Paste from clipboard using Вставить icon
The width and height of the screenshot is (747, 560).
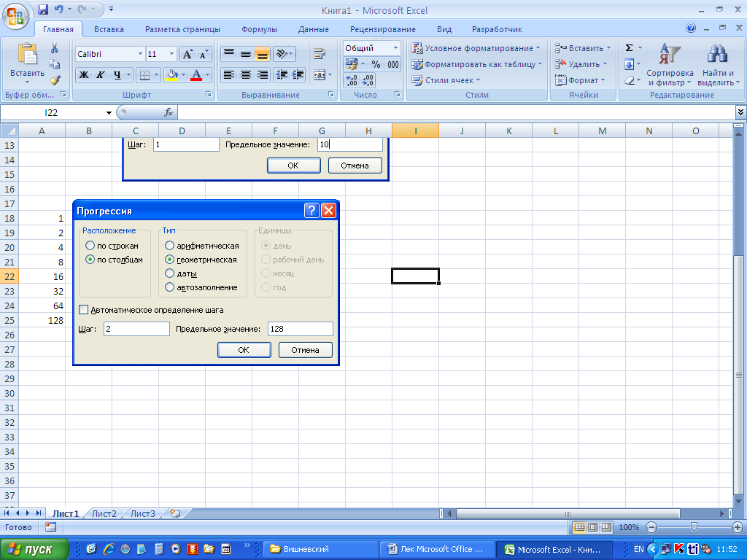pos(27,55)
